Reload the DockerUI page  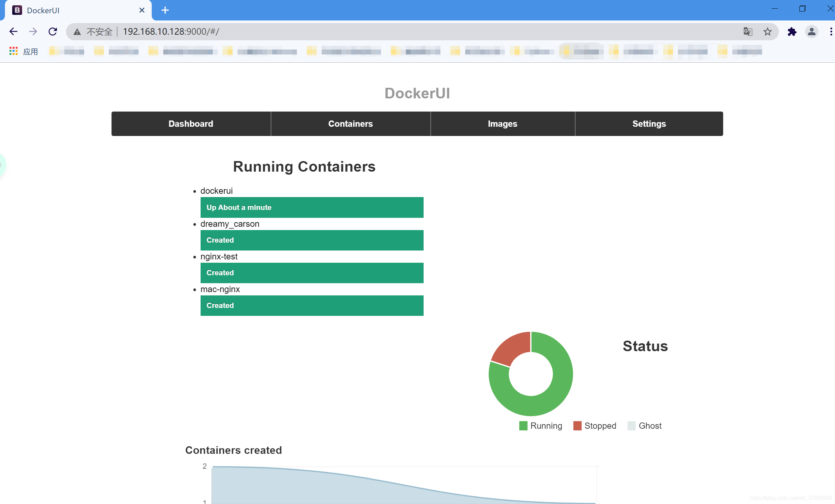coord(52,32)
